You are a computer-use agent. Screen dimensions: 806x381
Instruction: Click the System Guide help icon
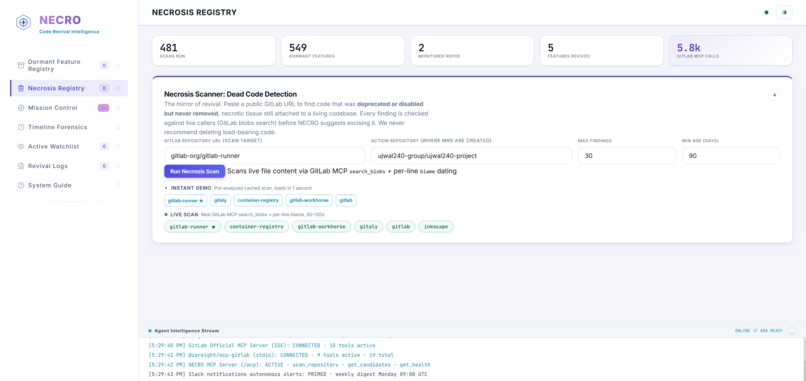coord(21,185)
